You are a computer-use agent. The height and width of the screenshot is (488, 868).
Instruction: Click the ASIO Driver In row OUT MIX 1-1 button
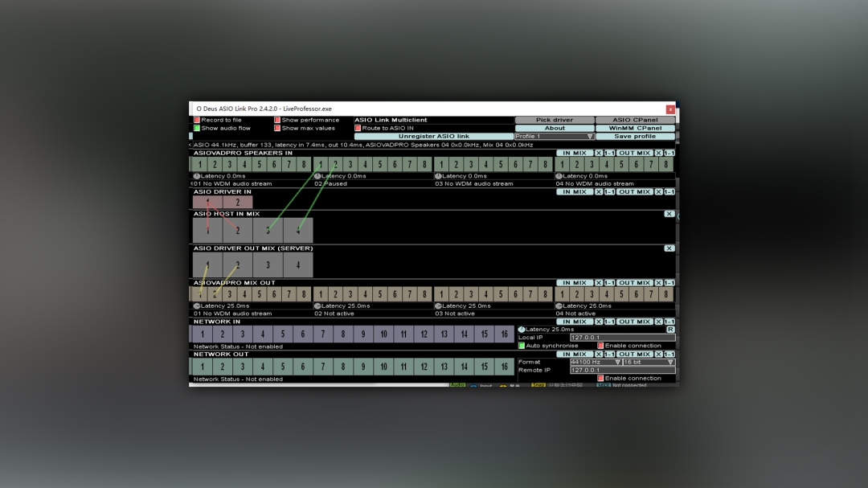point(669,191)
